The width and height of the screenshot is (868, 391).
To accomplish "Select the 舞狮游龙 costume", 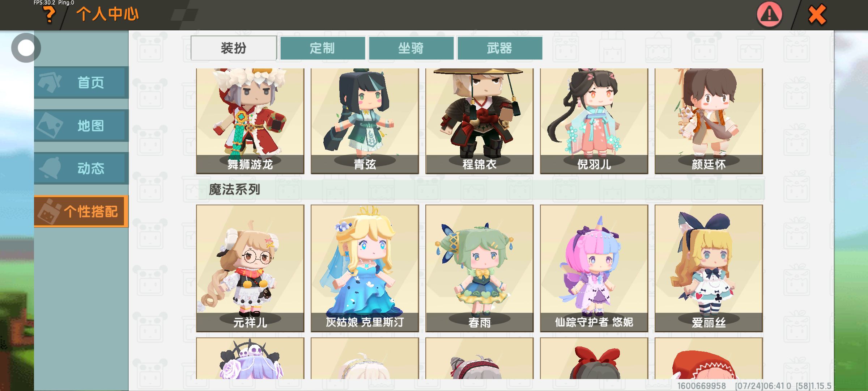I will click(250, 121).
